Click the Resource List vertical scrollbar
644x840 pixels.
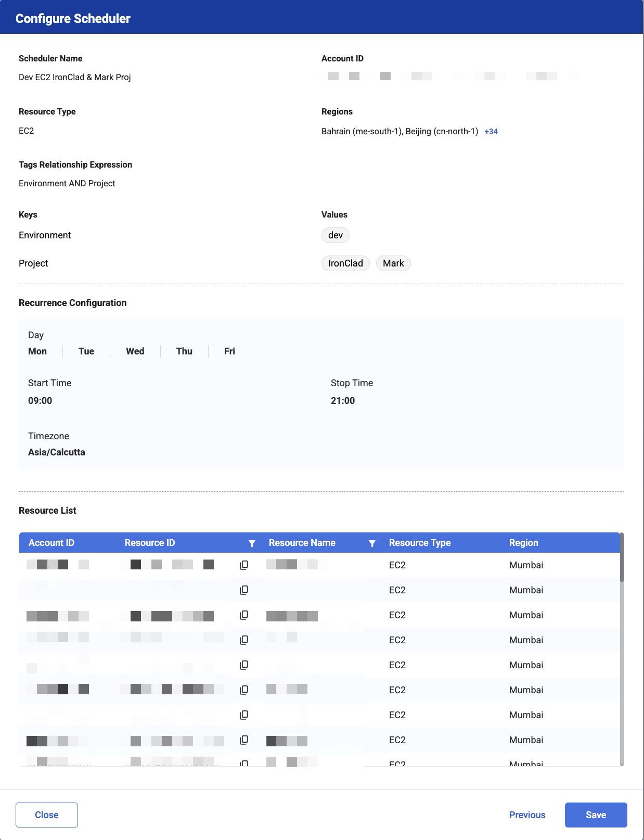tap(622, 558)
